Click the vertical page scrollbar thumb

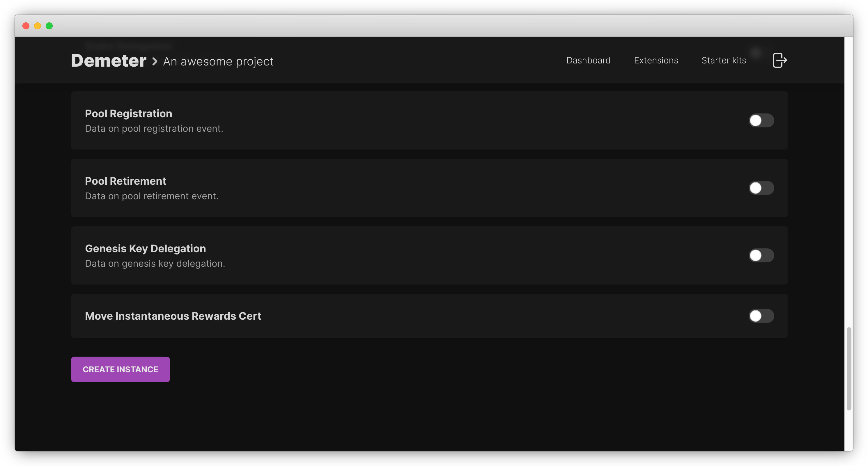(x=849, y=368)
